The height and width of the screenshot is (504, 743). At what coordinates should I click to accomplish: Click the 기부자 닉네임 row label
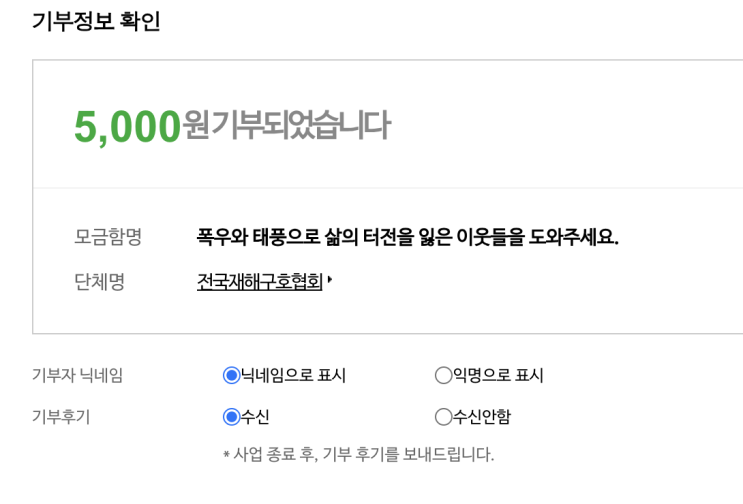[78, 376]
